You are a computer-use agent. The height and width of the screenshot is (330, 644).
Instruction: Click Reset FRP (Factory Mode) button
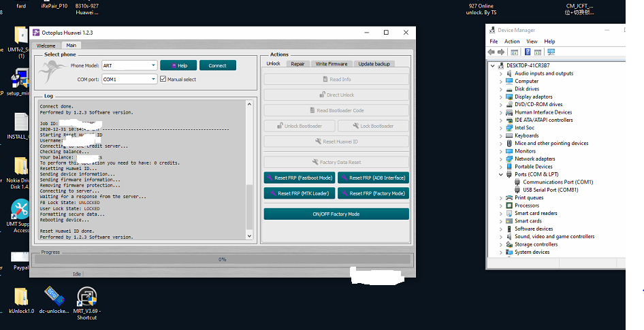[373, 193]
